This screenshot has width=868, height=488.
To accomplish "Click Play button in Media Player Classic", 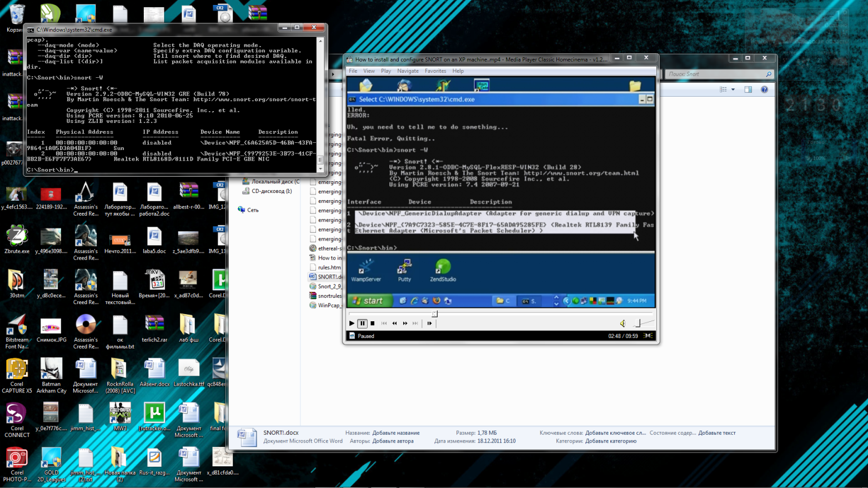I will [x=352, y=323].
